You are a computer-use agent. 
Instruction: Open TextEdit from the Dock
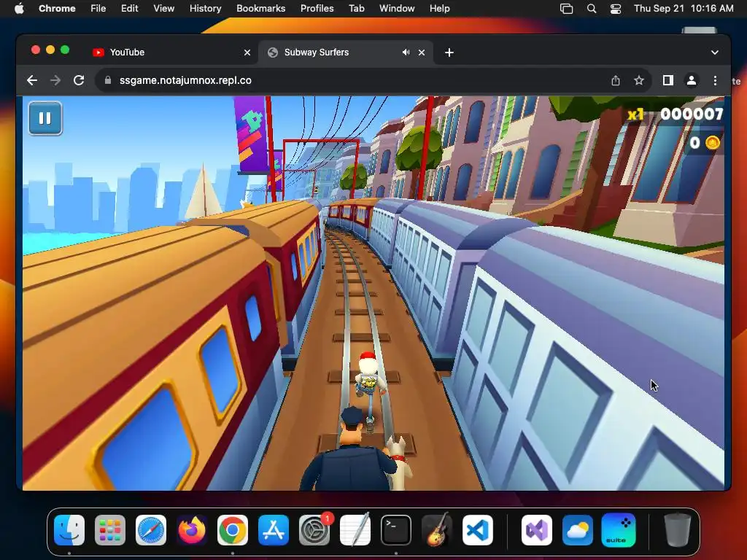click(x=355, y=529)
